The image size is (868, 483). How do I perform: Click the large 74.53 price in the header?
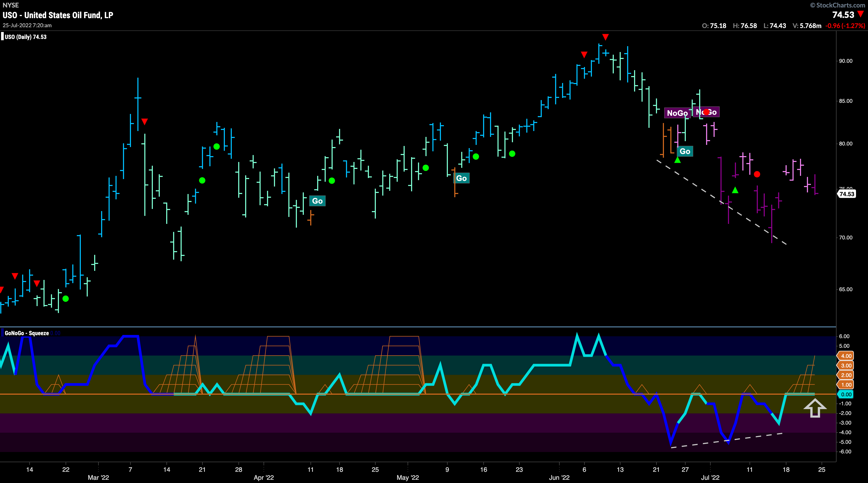click(x=843, y=14)
